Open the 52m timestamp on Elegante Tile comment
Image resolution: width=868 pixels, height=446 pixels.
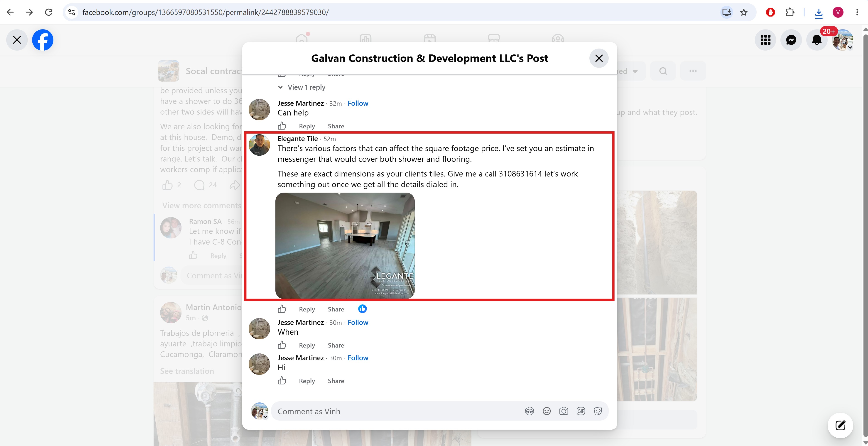click(330, 139)
